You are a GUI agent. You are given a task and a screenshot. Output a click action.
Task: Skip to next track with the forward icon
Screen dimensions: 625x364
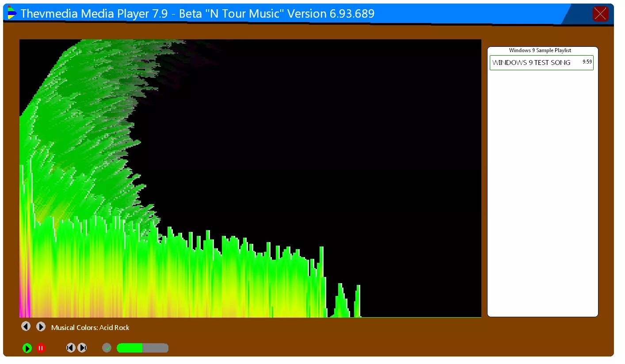[82, 348]
